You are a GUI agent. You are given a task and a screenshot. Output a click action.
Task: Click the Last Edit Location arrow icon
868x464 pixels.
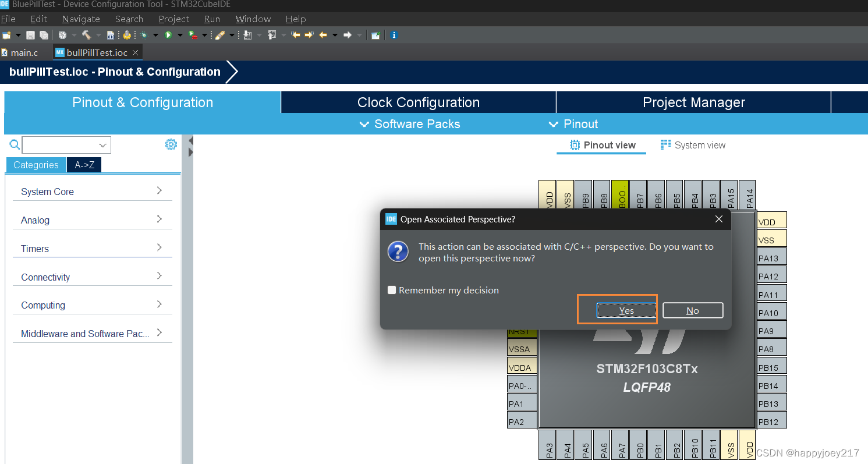tap(296, 35)
